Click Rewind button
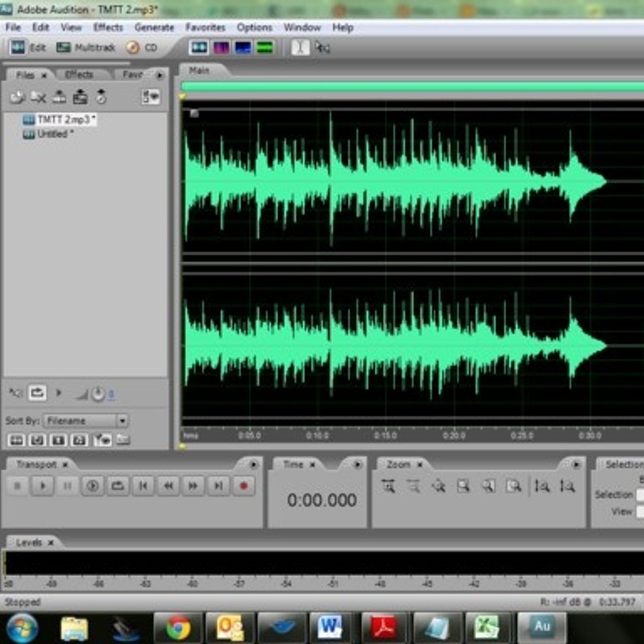 tap(168, 486)
